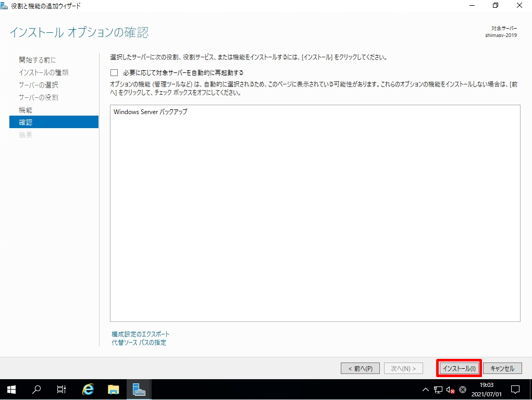This screenshot has height=400, width=532.
Task: Launch Internet Explorer from taskbar
Action: pos(88,390)
